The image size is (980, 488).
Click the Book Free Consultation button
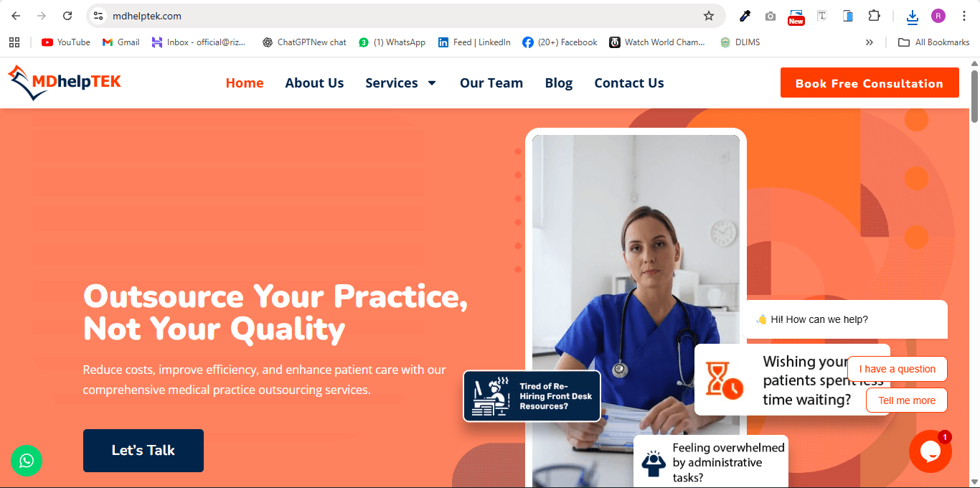870,83
